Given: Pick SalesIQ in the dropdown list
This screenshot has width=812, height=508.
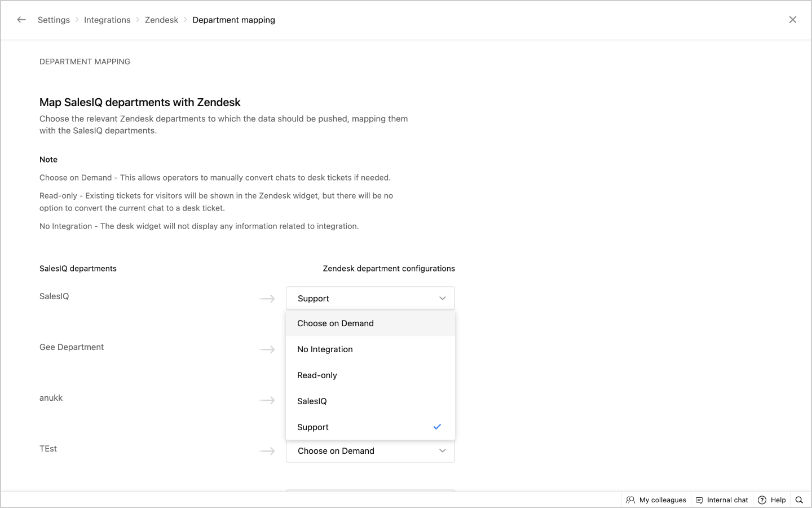Looking at the screenshot, I should pos(312,401).
